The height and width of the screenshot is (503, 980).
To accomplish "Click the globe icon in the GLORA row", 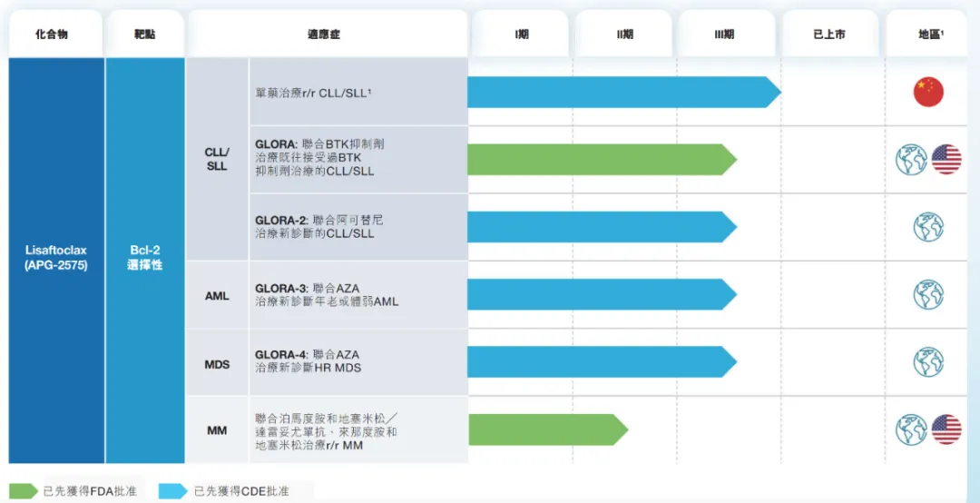I will 911,160.
